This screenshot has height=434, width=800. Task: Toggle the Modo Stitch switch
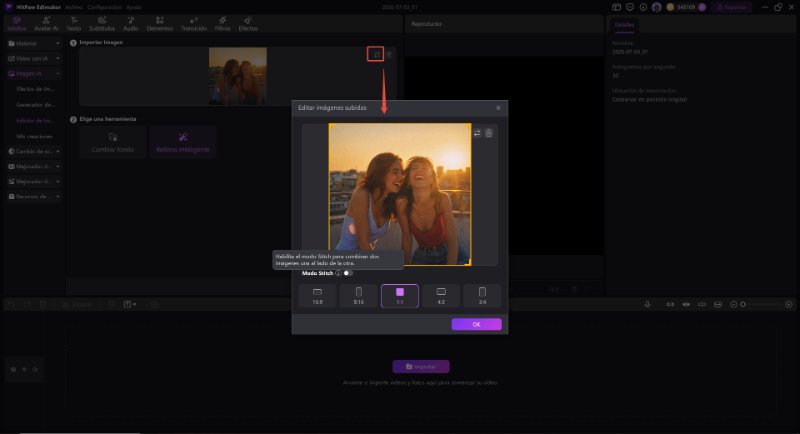pos(347,273)
